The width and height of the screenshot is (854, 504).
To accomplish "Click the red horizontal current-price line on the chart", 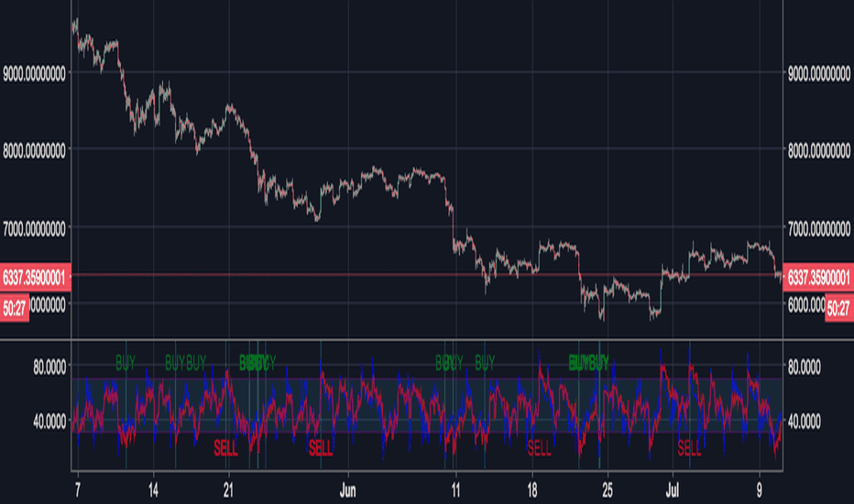I will tap(427, 275).
